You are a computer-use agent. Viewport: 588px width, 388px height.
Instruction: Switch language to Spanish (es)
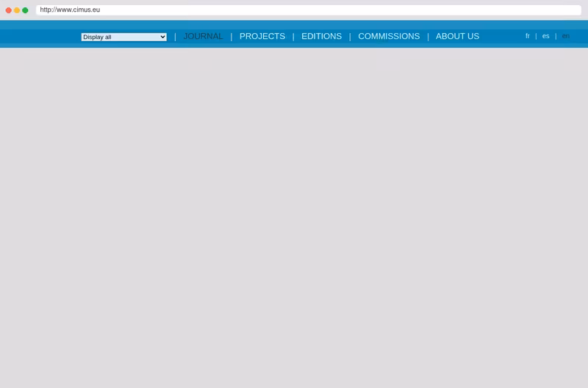point(545,36)
